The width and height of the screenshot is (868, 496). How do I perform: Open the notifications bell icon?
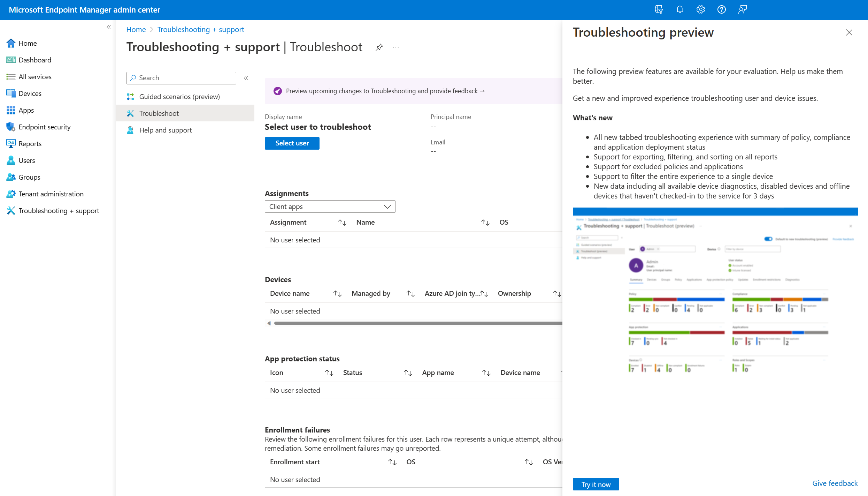click(x=679, y=9)
